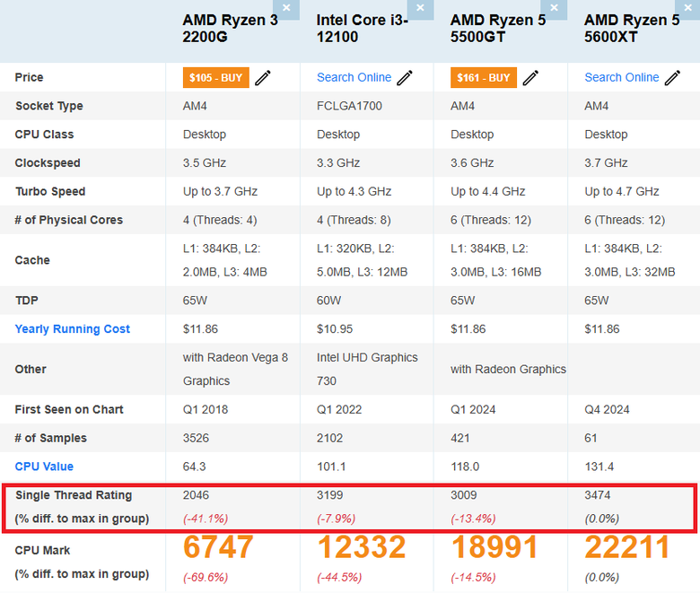Click the 64.3 CPU value number

[x=195, y=467]
